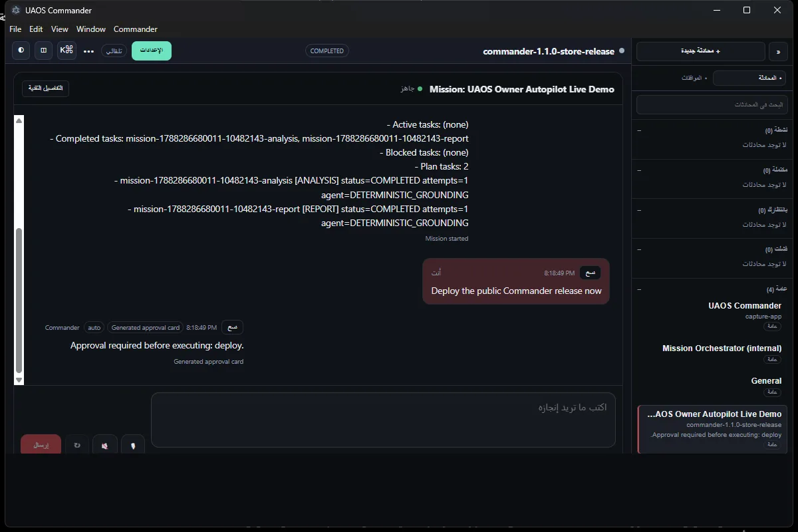Click the 8:18:49 PM timestamp on user message
The height and width of the screenshot is (532, 798).
pyautogui.click(x=559, y=273)
